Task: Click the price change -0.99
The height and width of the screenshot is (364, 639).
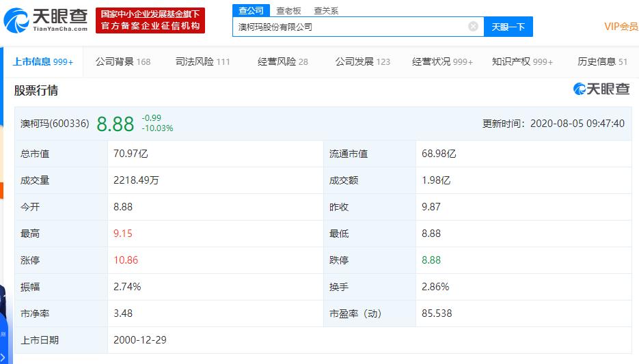Action: pos(152,118)
